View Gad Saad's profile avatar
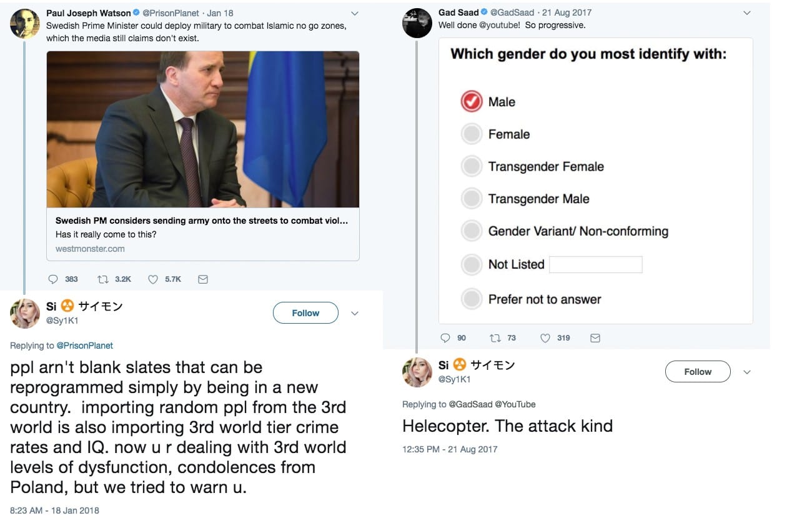 click(x=417, y=23)
